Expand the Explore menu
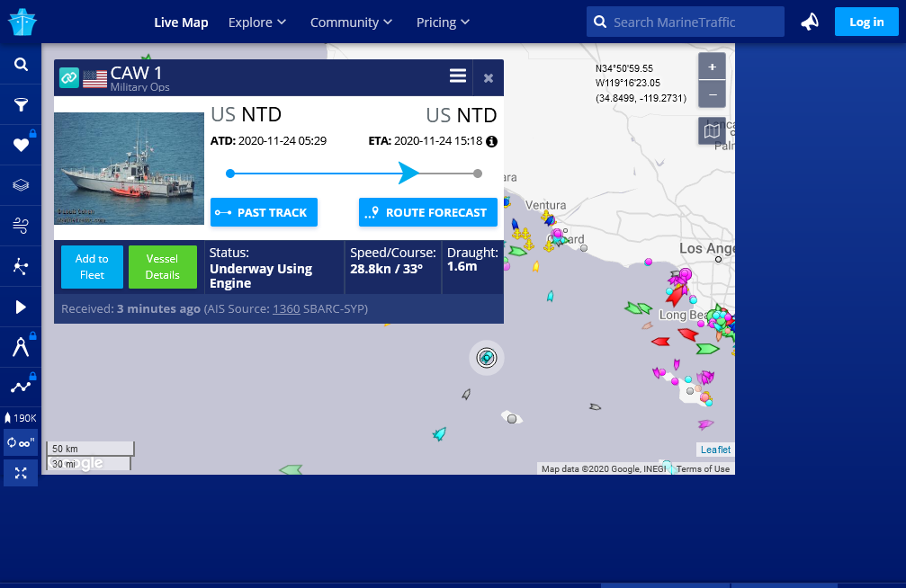This screenshot has height=588, width=906. pyautogui.click(x=257, y=22)
